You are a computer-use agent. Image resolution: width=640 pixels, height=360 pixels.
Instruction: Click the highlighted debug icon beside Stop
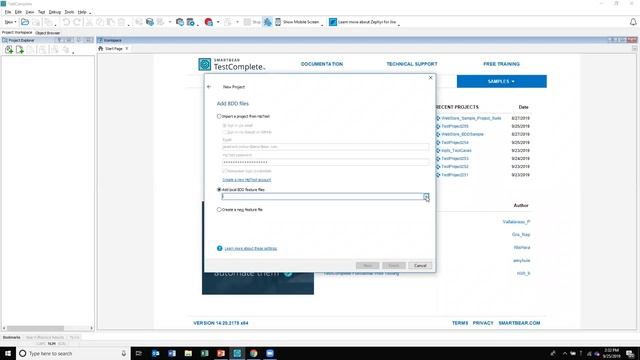(267, 22)
